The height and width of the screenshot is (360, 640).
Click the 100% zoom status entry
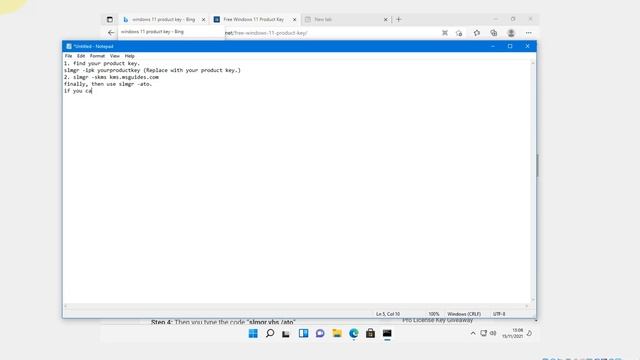(x=433, y=314)
